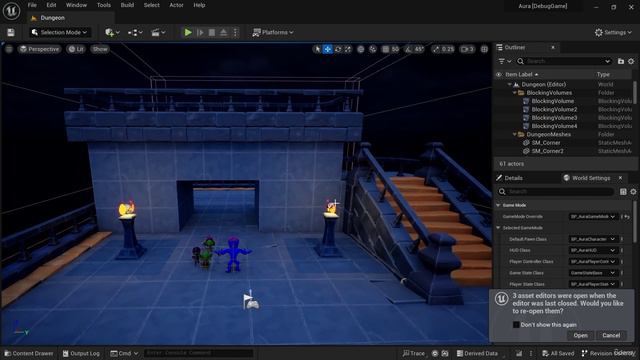The image size is (640, 360).
Task: Open Outliner filter options
Action: (x=504, y=61)
